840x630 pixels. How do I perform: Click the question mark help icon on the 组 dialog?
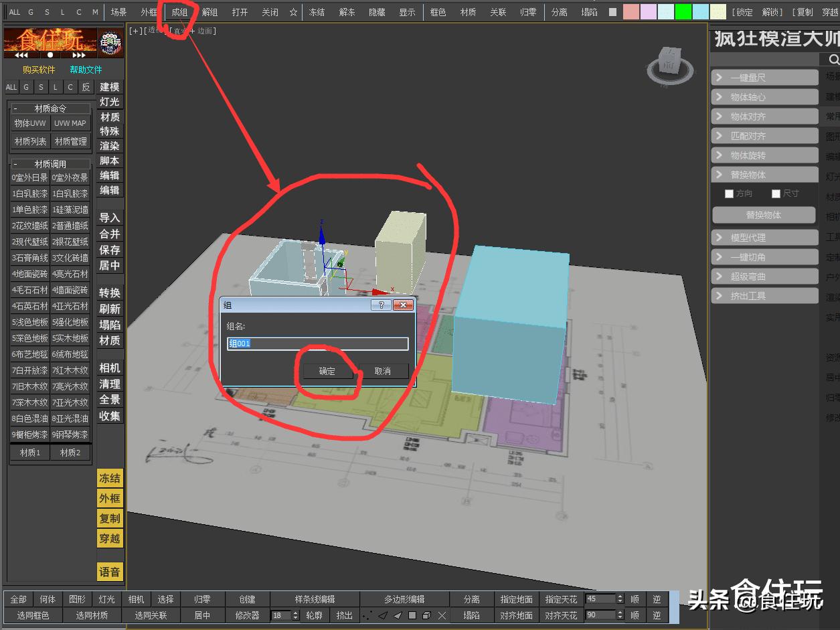click(381, 305)
